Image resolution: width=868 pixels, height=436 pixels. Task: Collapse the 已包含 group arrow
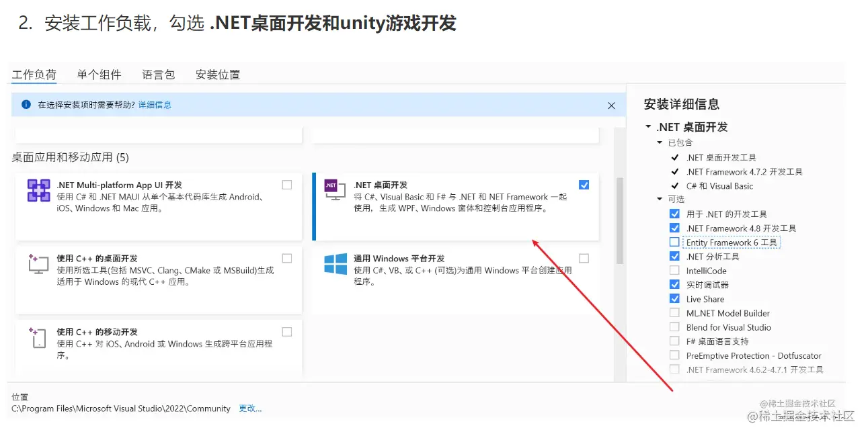(x=660, y=142)
